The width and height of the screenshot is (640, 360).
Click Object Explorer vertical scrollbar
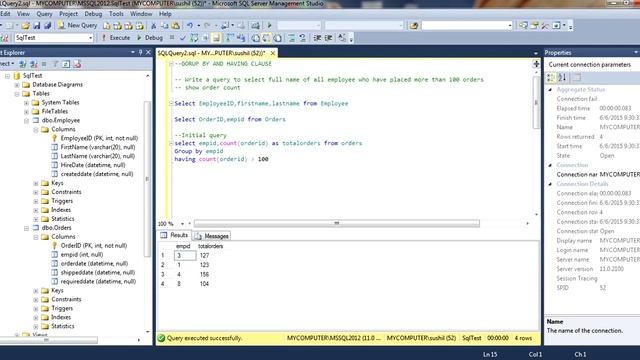[147, 179]
